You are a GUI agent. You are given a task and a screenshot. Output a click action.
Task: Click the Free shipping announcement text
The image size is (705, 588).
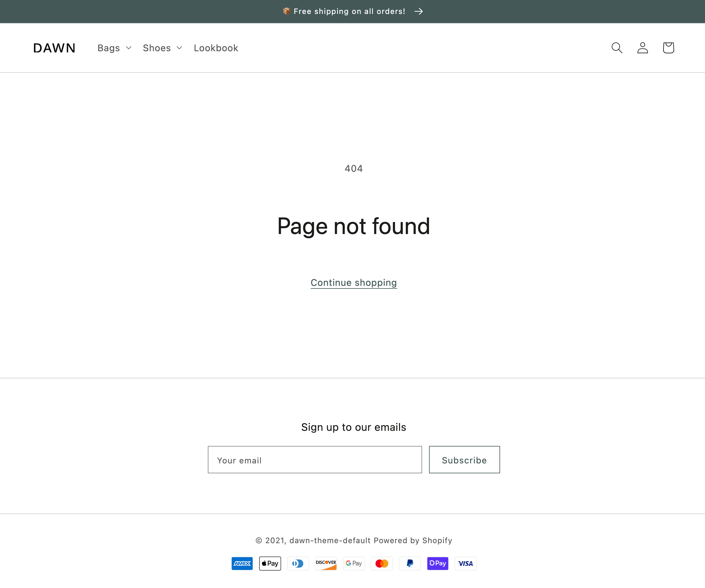(349, 11)
